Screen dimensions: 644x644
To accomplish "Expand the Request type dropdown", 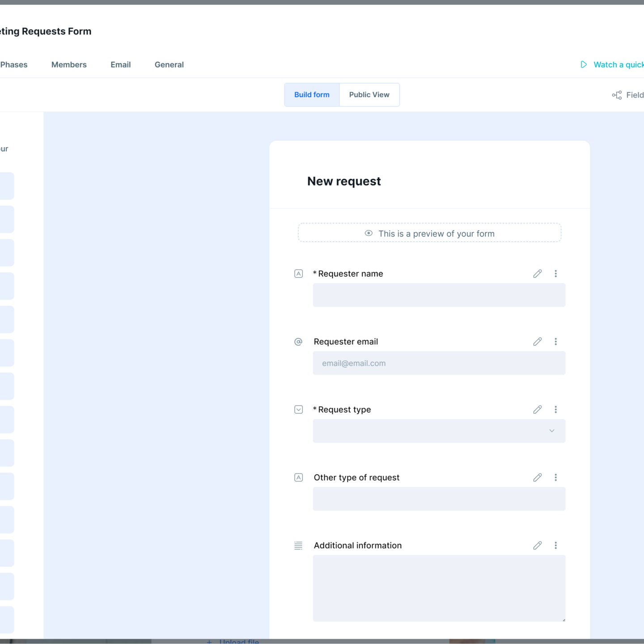I will (x=439, y=431).
